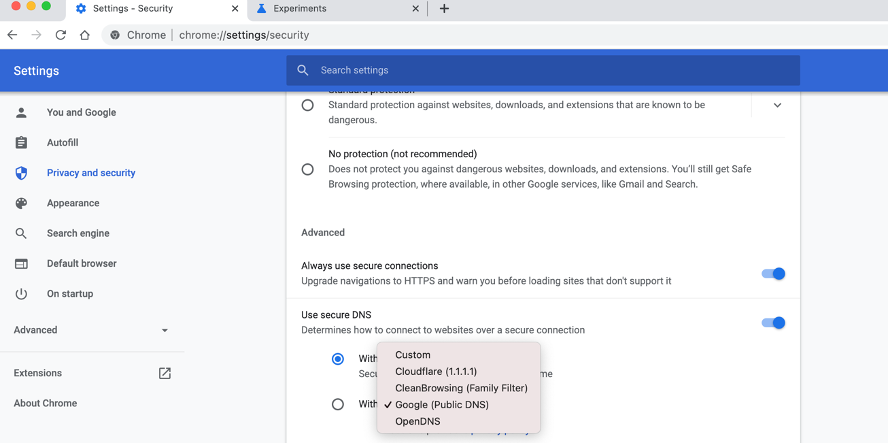Open the About Chrome page
Screen dimensions: 889x443
pyautogui.click(x=45, y=403)
